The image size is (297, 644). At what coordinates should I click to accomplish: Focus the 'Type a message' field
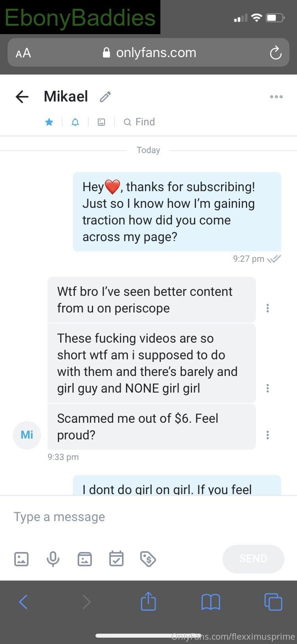pyautogui.click(x=148, y=517)
